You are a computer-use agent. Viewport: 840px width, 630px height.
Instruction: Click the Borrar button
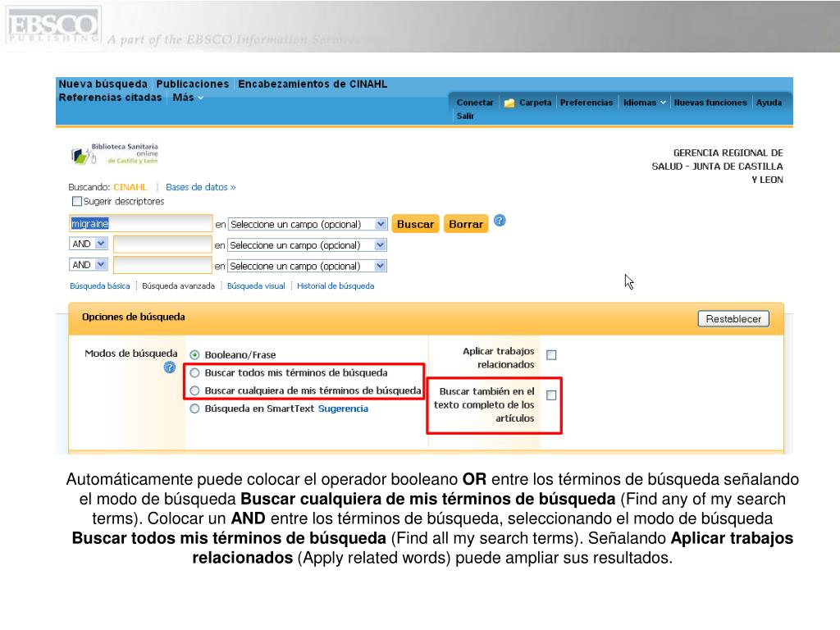[x=466, y=224]
